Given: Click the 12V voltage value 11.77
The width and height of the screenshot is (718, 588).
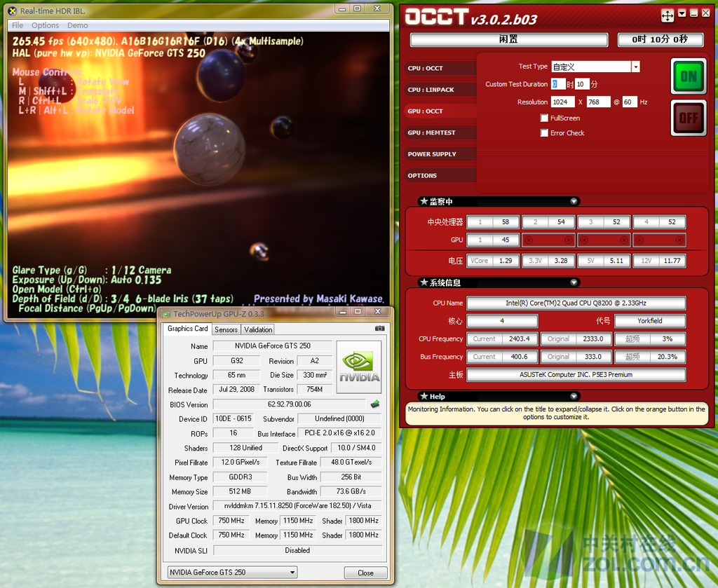Looking at the screenshot, I should pos(672,261).
